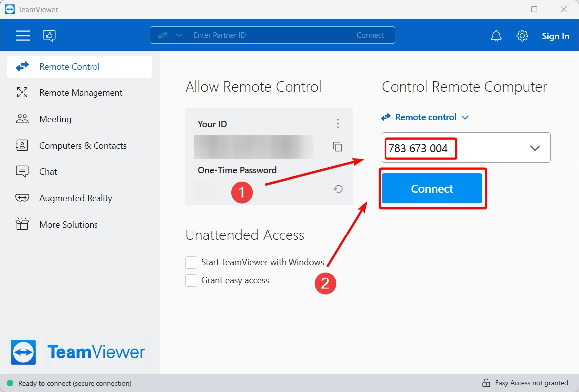Maximize the TeamViewer window

point(534,9)
